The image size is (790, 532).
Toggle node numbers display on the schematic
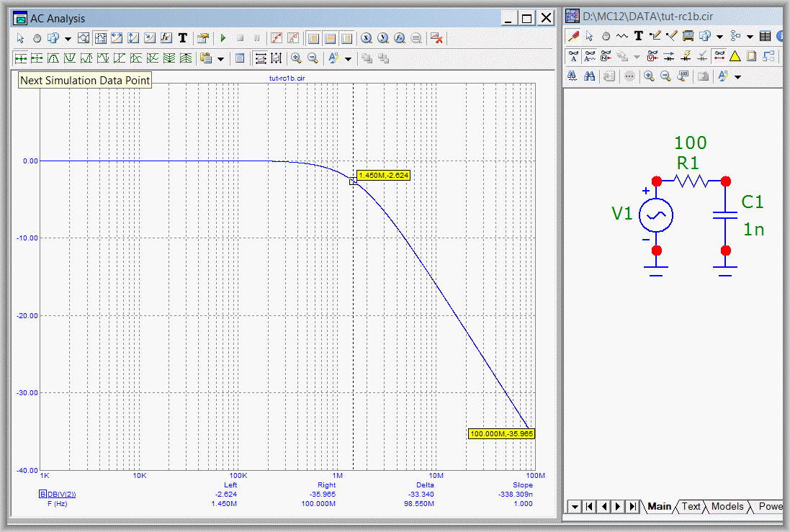click(x=605, y=57)
